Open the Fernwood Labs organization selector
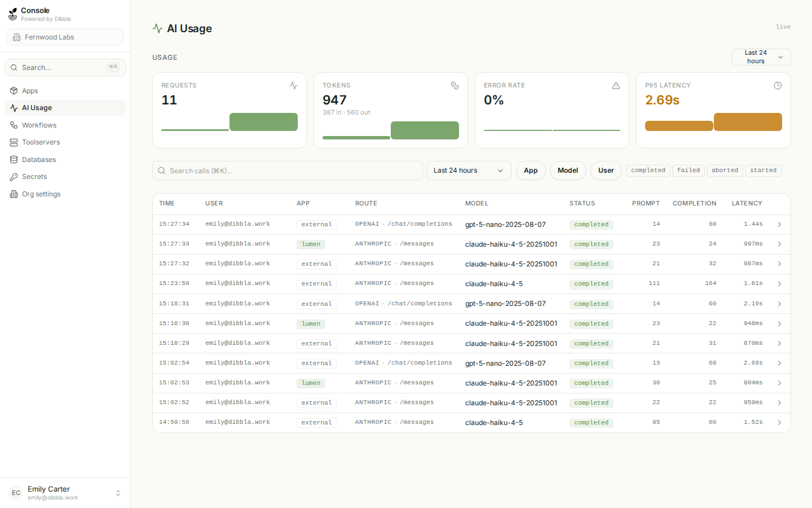Viewport: 812px width, 508px height. (x=65, y=37)
